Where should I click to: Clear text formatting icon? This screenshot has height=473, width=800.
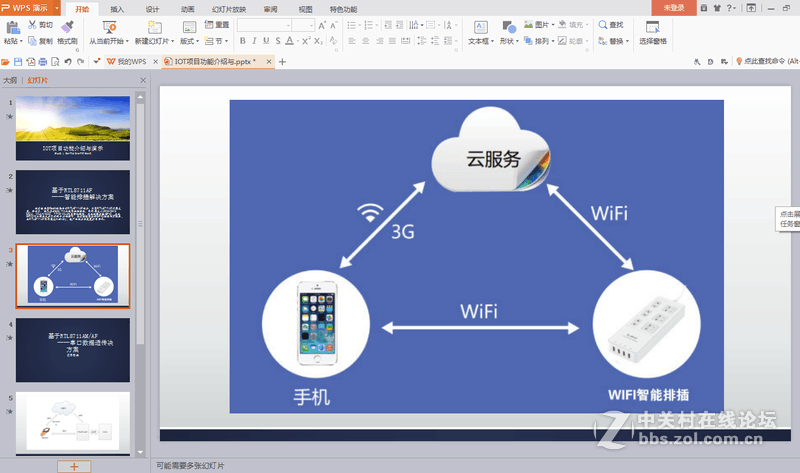point(333,41)
